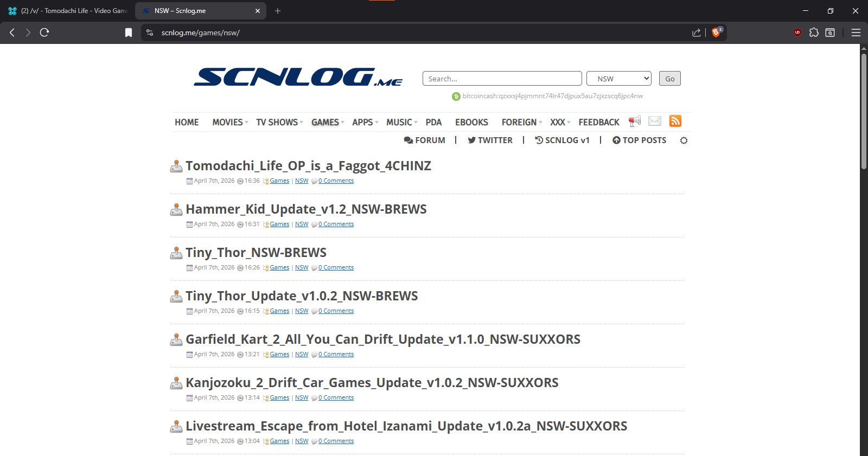Image resolution: width=868 pixels, height=456 pixels.
Task: Click the joystick icon beside Garfield_Kart_2 post
Action: pos(176,339)
